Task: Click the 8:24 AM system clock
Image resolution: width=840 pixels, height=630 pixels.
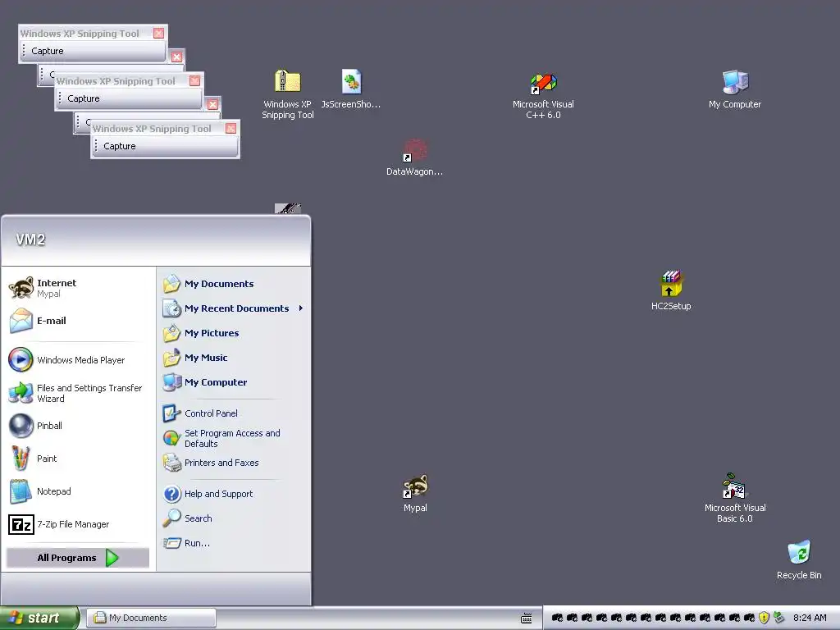Action: tap(810, 618)
